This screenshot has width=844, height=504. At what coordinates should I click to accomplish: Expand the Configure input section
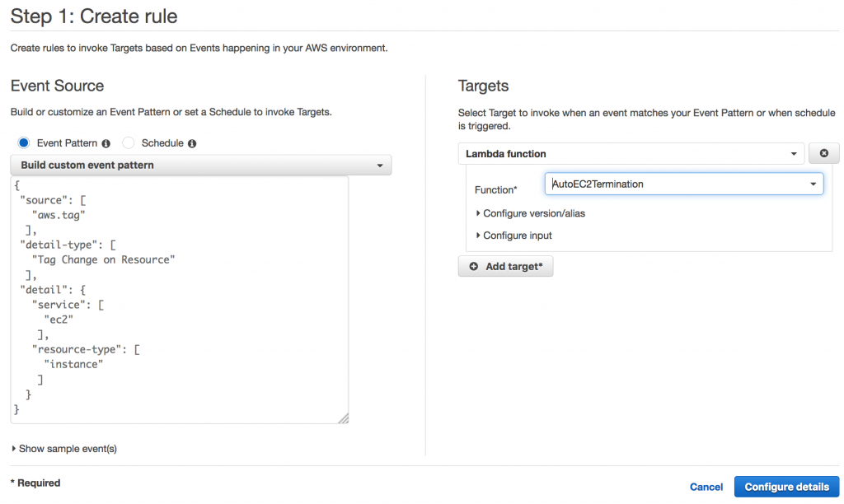click(518, 236)
